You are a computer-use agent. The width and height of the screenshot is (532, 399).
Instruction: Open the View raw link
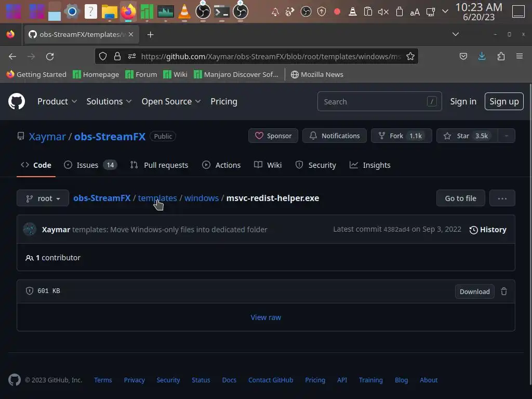coord(265,317)
